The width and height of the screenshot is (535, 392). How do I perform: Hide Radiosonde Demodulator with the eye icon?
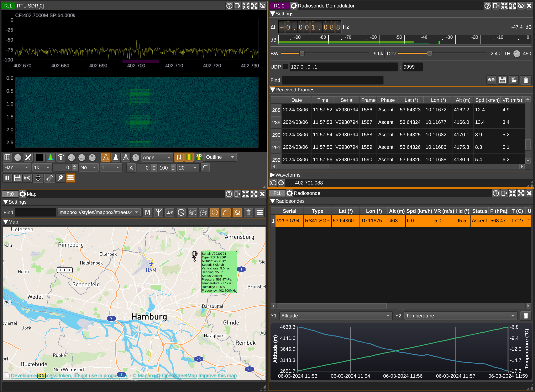tap(521, 6)
